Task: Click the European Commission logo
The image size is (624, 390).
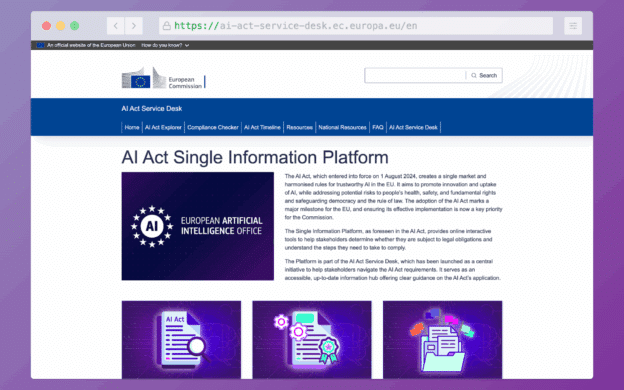Action: pyautogui.click(x=163, y=78)
